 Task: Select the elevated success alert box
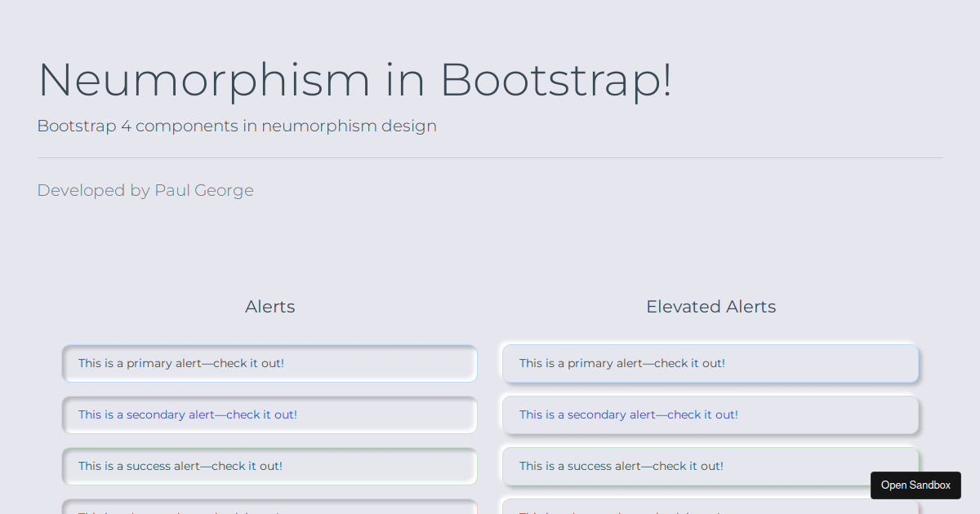710,466
